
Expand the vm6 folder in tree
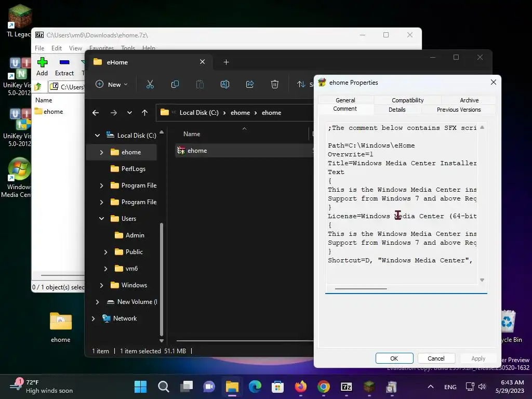[x=105, y=269]
